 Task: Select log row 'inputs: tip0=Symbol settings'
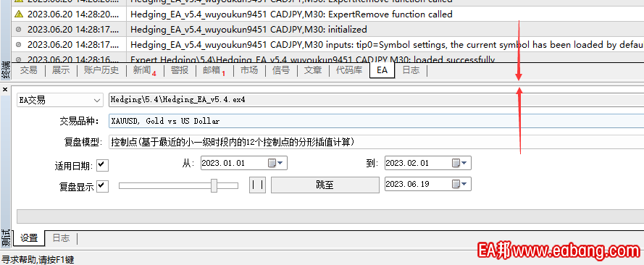point(327,44)
